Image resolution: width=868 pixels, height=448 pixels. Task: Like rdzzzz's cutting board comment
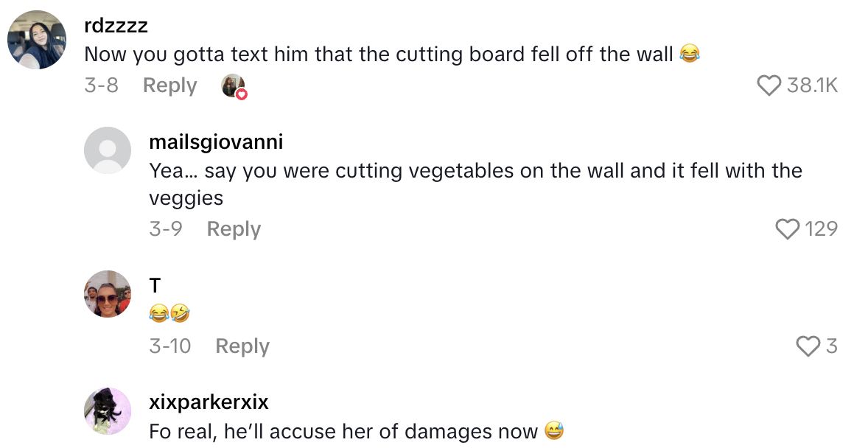[x=769, y=86]
